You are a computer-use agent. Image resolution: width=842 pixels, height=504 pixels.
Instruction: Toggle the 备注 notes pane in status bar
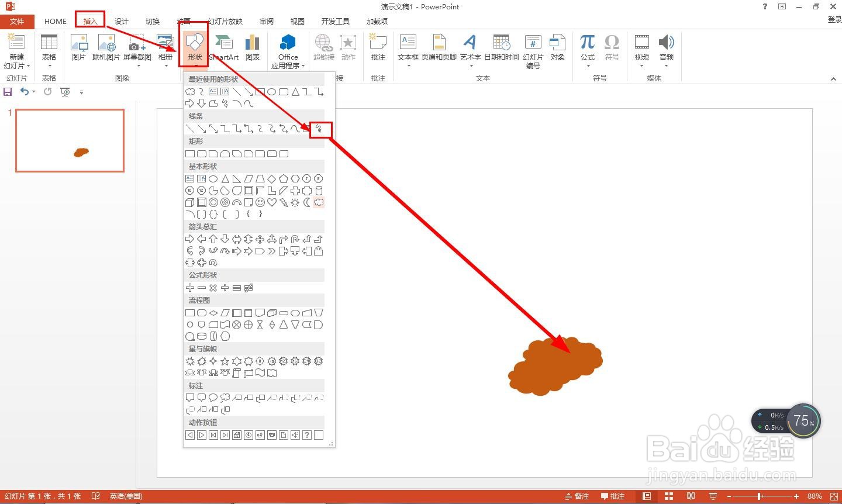tap(577, 496)
